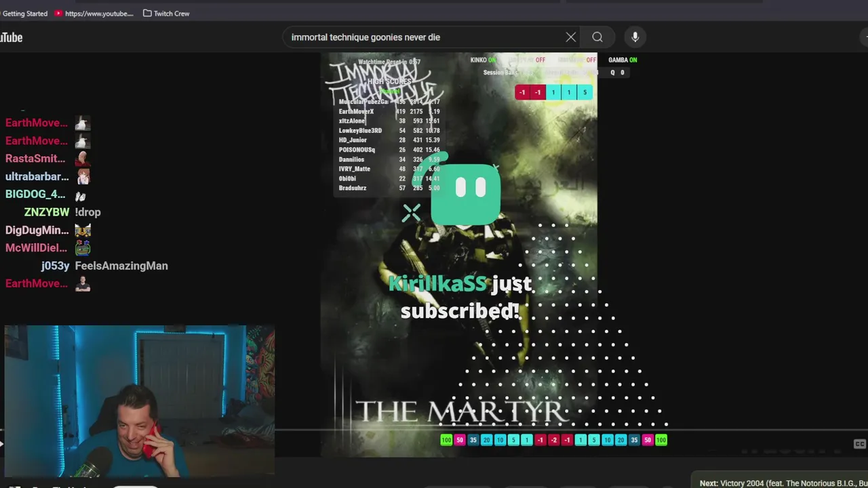This screenshot has height=488, width=868.
Task: Toggle closed captions with the CC icon
Action: [859, 444]
